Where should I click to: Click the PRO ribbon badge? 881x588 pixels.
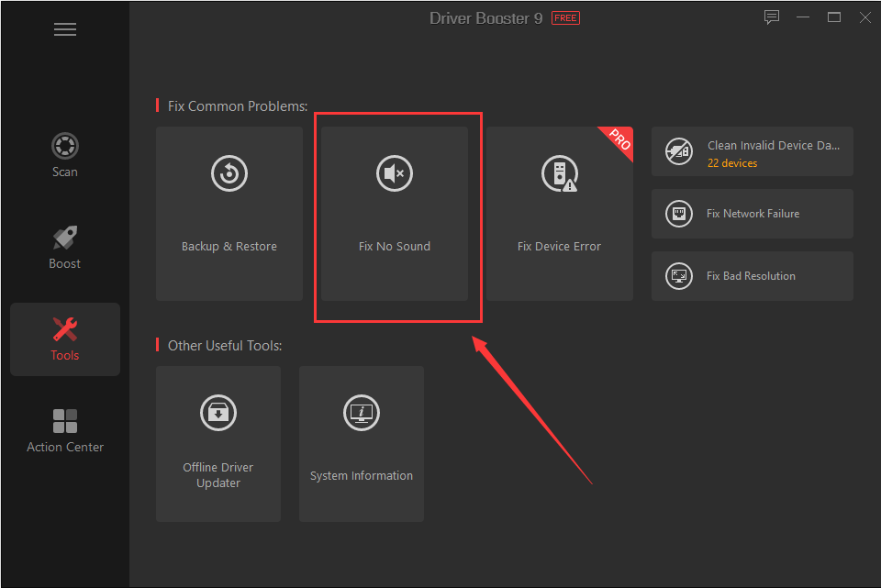(x=619, y=139)
